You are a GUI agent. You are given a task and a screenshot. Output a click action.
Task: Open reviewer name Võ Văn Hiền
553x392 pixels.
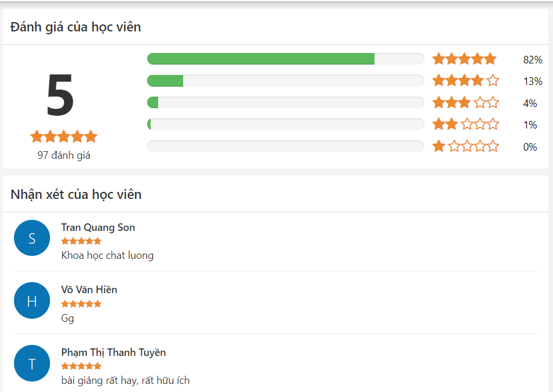click(x=89, y=290)
